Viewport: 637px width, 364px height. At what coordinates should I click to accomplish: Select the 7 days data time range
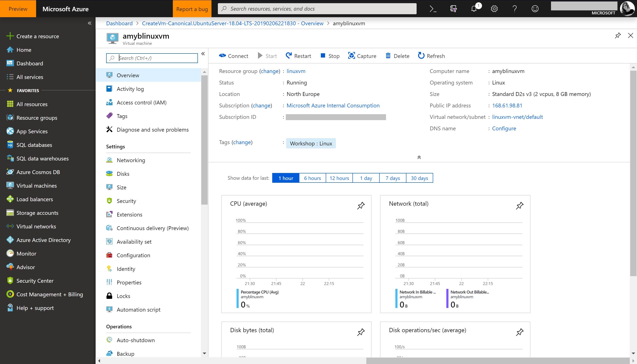click(x=392, y=178)
